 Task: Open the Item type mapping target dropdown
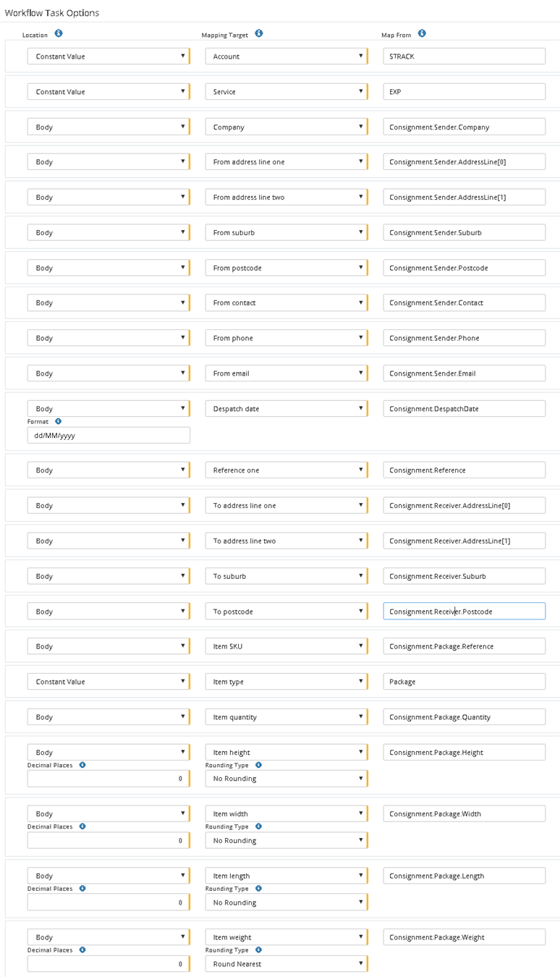(x=286, y=682)
